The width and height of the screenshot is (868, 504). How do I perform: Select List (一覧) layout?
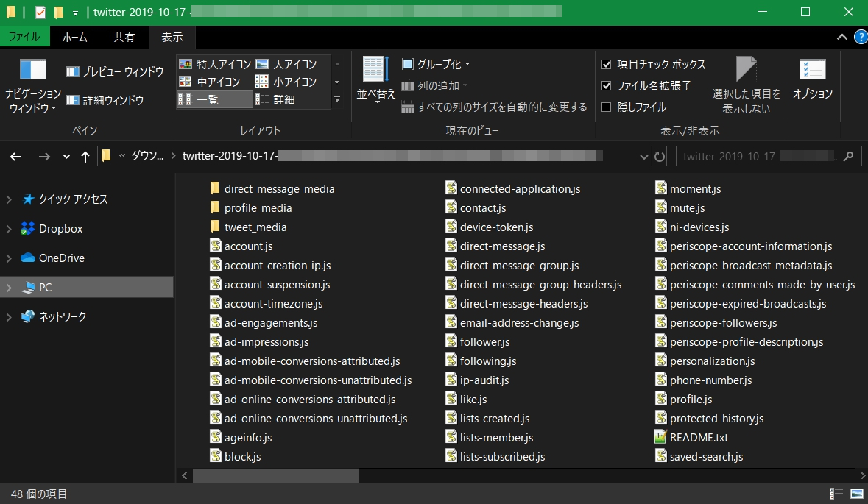click(x=215, y=99)
